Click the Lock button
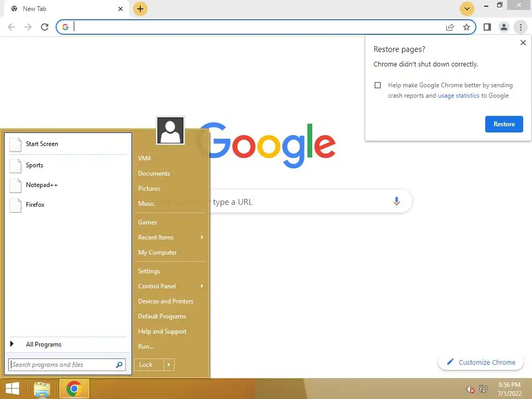The height and width of the screenshot is (399, 532). [149, 365]
